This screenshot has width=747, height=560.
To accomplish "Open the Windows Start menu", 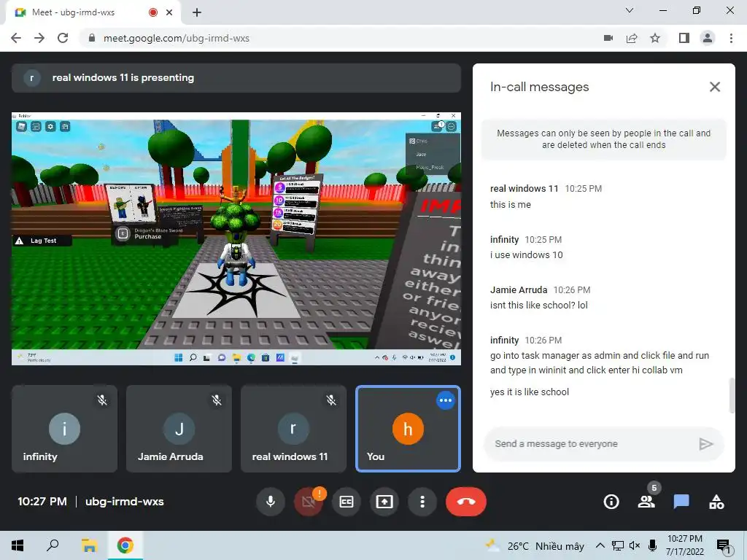I will tap(18, 545).
